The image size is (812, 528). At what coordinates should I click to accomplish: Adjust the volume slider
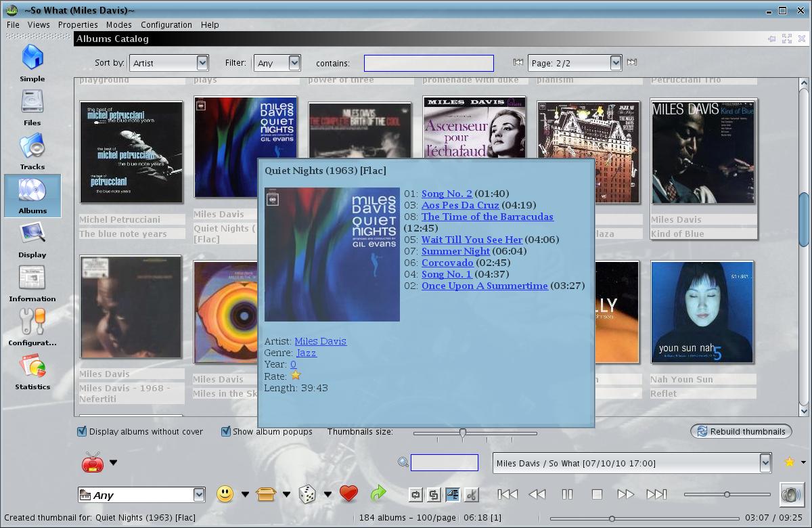(x=727, y=494)
